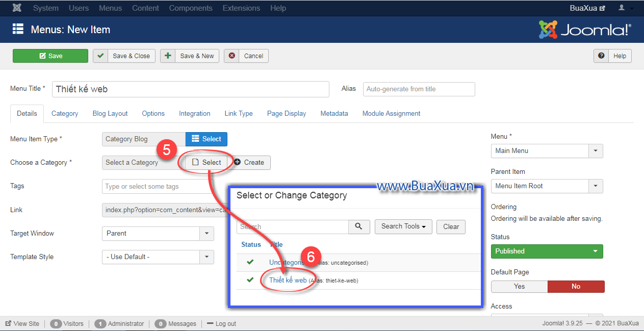
Task: Open the Menus menu
Action: [x=111, y=8]
